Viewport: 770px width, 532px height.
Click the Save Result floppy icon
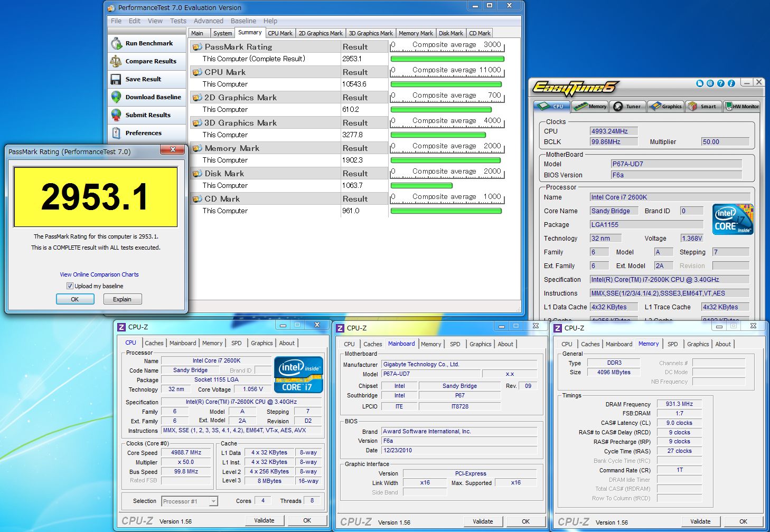116,79
